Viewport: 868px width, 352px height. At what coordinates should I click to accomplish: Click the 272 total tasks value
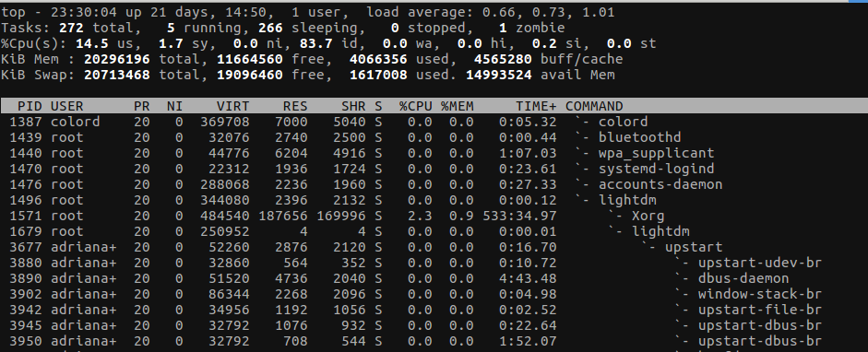[x=71, y=28]
